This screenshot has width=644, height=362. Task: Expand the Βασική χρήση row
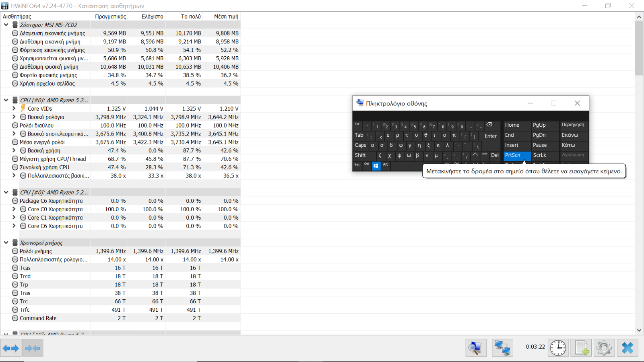tap(14, 150)
